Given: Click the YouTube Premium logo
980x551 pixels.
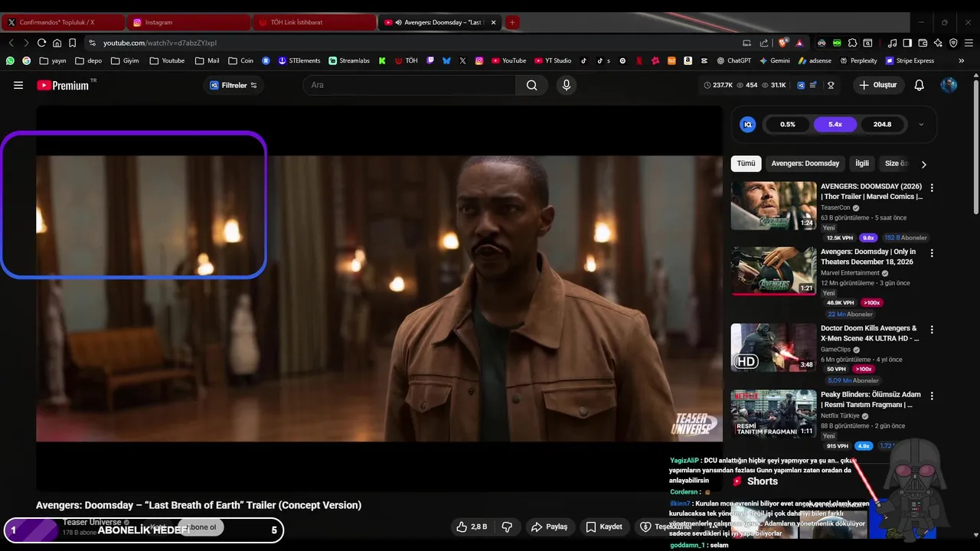Looking at the screenshot, I should coord(63,85).
